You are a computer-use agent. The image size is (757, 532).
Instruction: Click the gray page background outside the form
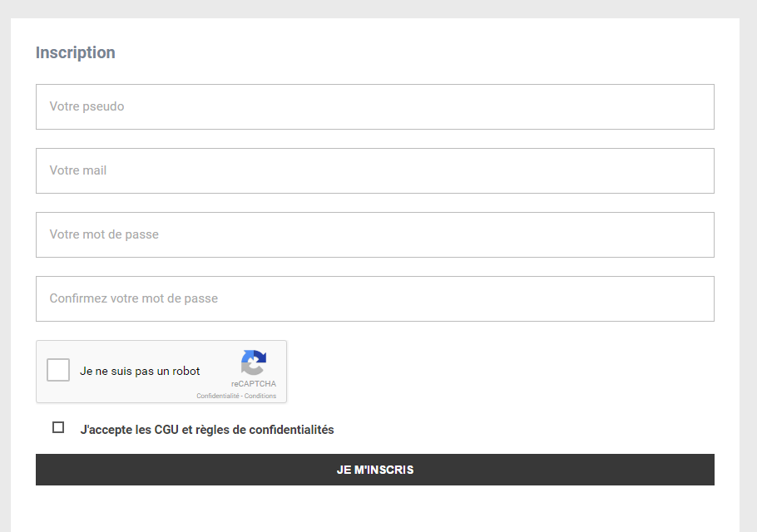[x=748, y=249]
